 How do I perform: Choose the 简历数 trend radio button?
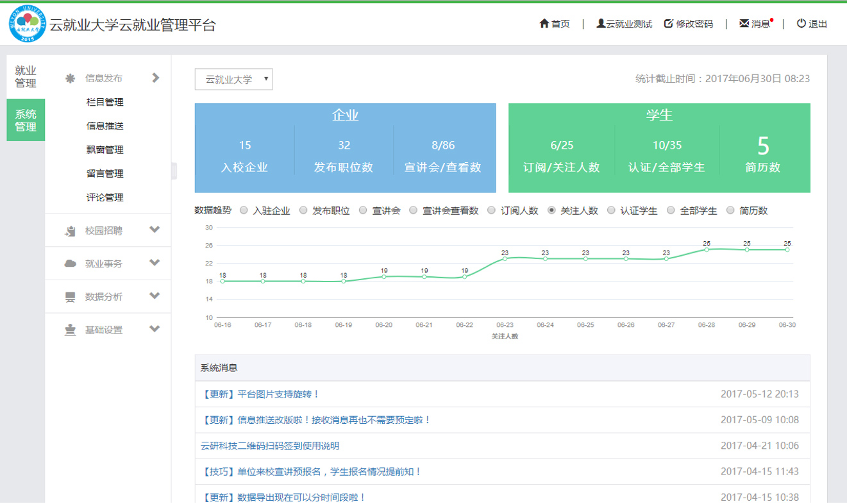(731, 210)
